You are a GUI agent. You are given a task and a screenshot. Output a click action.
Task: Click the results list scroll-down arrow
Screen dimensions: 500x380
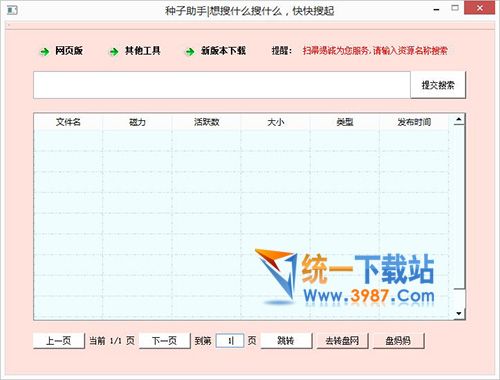459,313
